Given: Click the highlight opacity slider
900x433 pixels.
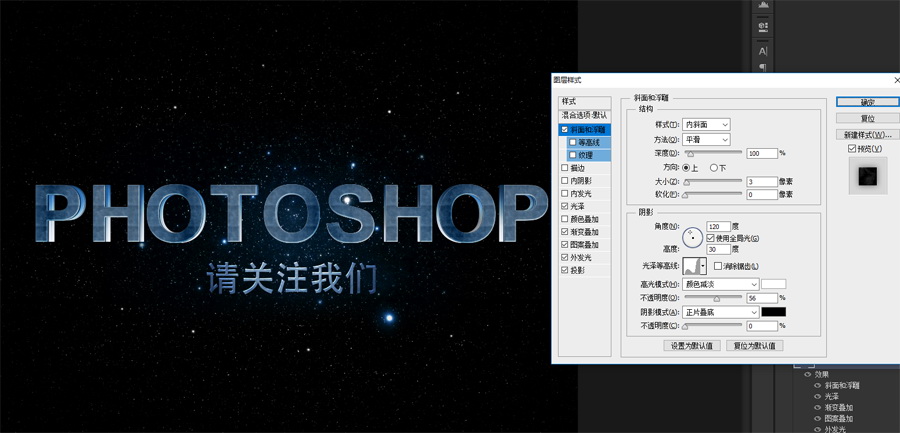Looking at the screenshot, I should (x=712, y=298).
